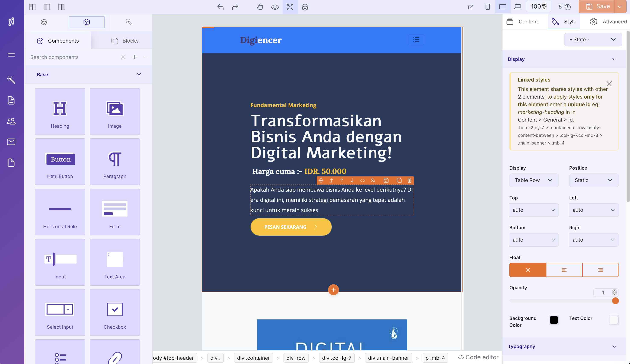The height and width of the screenshot is (364, 630).
Task: Open the State dropdown
Action: (x=593, y=40)
